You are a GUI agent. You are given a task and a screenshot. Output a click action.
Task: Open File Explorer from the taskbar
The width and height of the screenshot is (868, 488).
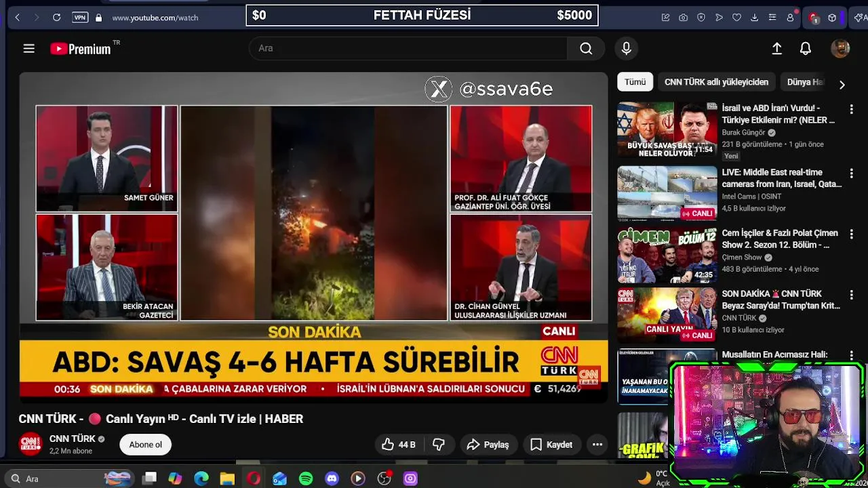(x=227, y=479)
